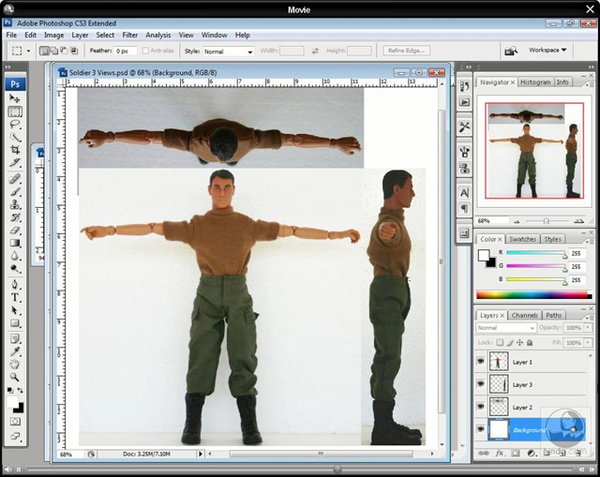Click Add layer style fx icon
The image size is (600, 477).
(x=499, y=453)
